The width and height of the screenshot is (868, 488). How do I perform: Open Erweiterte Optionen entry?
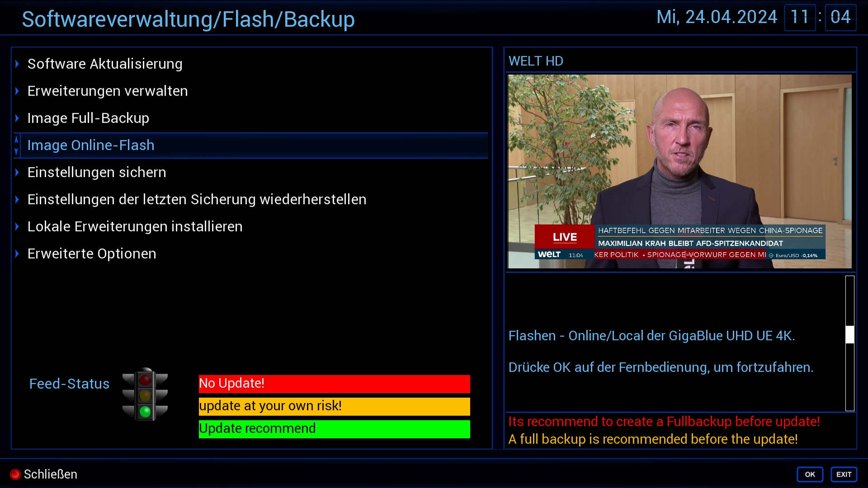pos(251,253)
